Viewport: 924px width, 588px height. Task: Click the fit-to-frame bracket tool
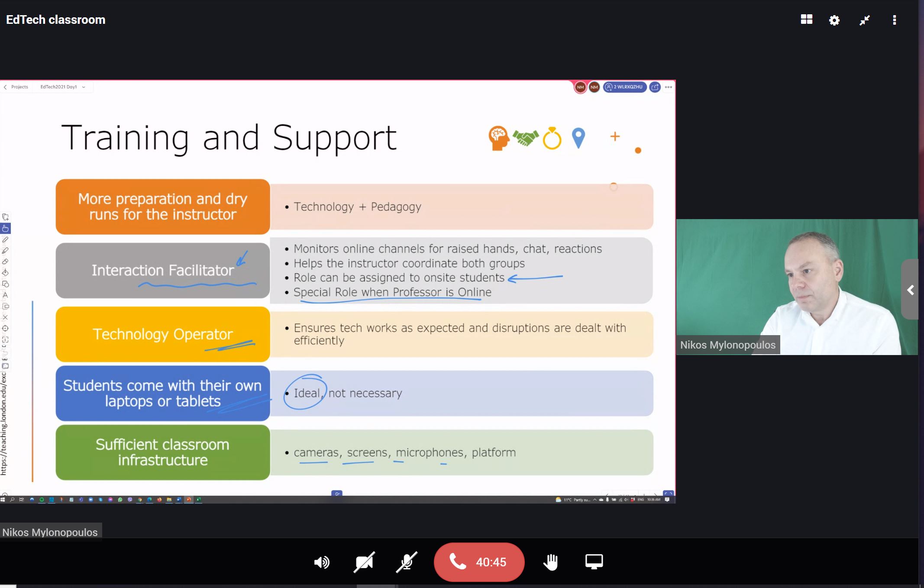point(6,340)
